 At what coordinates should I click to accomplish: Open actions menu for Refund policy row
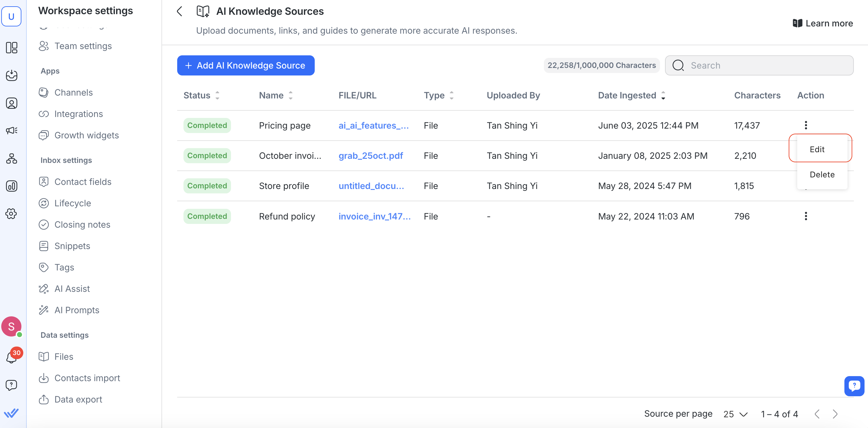point(806,216)
